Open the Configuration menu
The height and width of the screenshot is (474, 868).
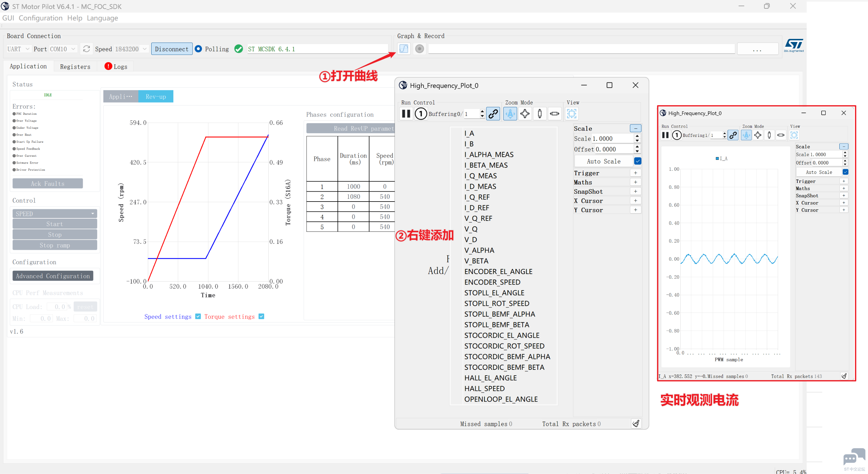click(40, 18)
